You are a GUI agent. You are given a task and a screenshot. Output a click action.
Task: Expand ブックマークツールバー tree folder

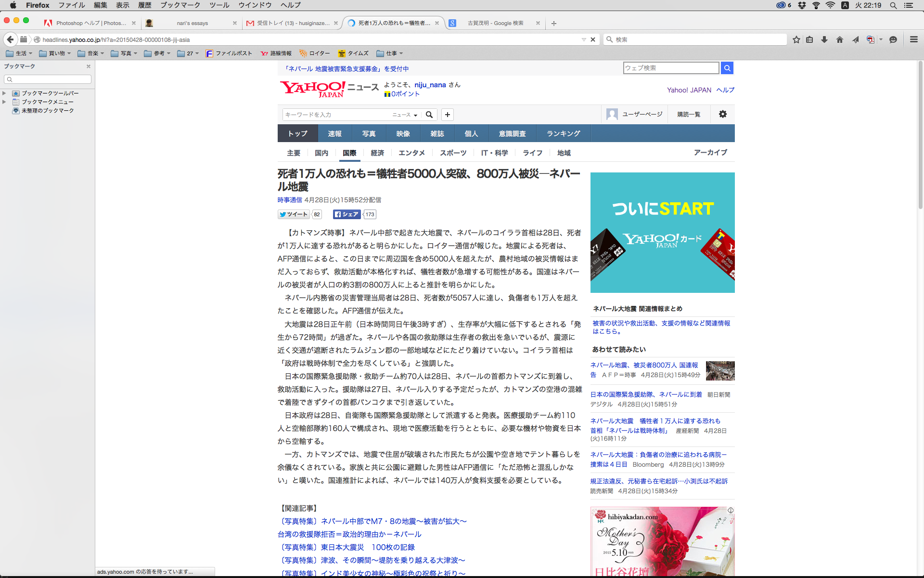(4, 93)
